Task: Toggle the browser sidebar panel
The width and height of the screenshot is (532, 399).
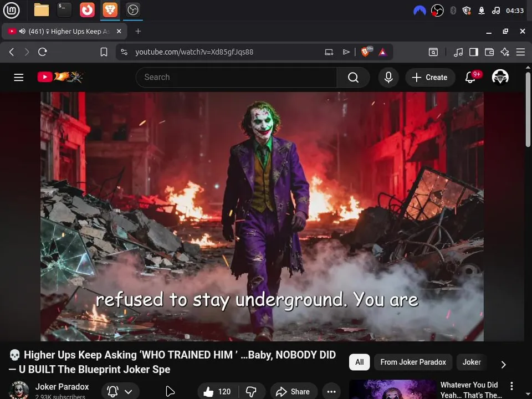Action: pos(474,52)
